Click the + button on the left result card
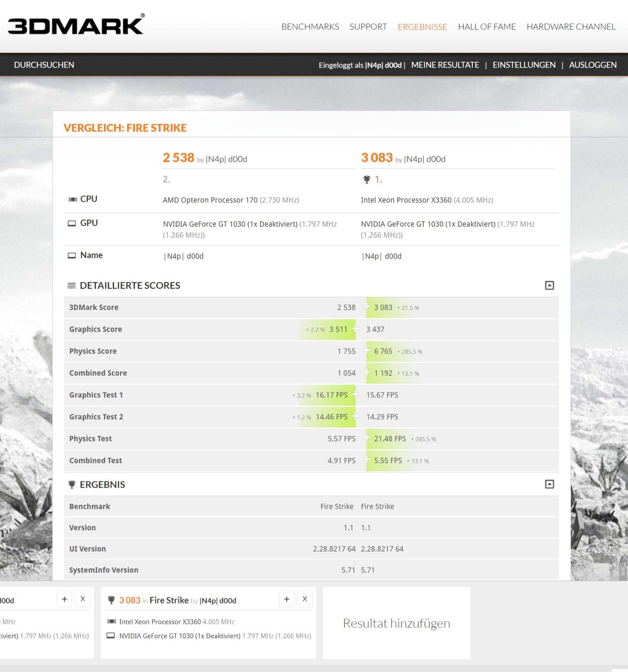 click(64, 599)
